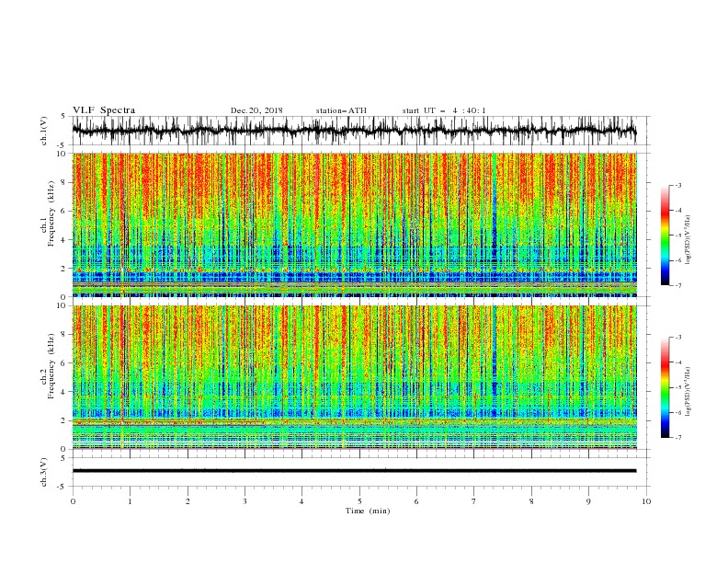
Task: Click the ch.2 color bar "log(PSD)(V²/Hz)" label
Action: pos(688,392)
